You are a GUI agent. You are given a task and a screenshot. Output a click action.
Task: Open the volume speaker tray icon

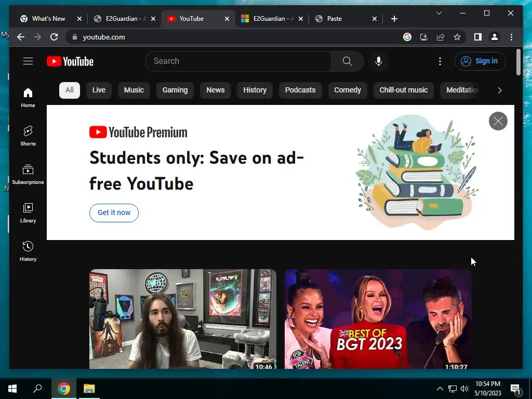[x=464, y=389]
